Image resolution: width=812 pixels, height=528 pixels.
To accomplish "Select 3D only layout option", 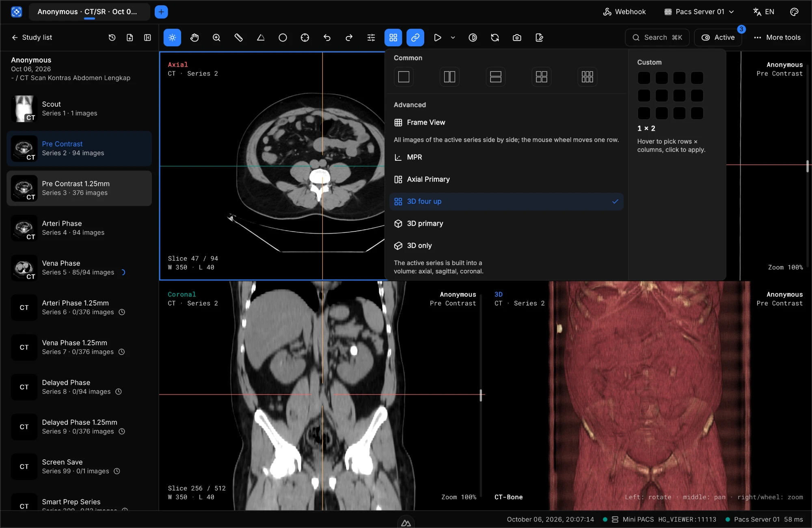I will click(506, 246).
